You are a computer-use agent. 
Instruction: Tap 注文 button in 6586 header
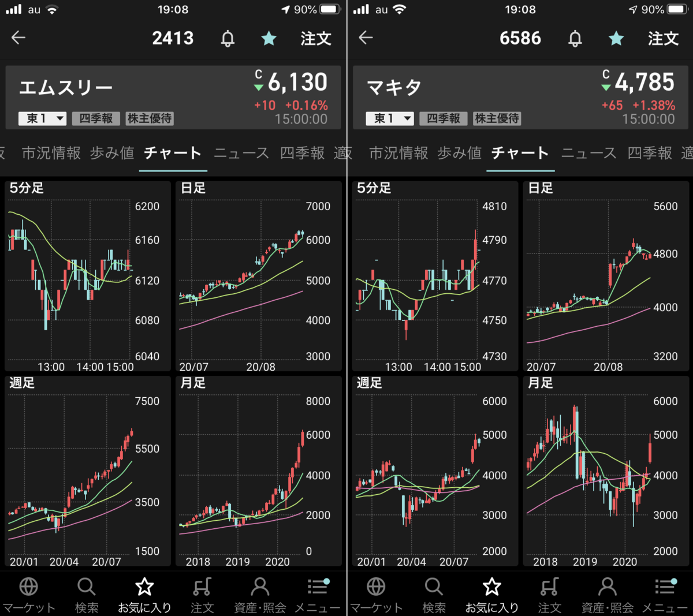pyautogui.click(x=663, y=39)
